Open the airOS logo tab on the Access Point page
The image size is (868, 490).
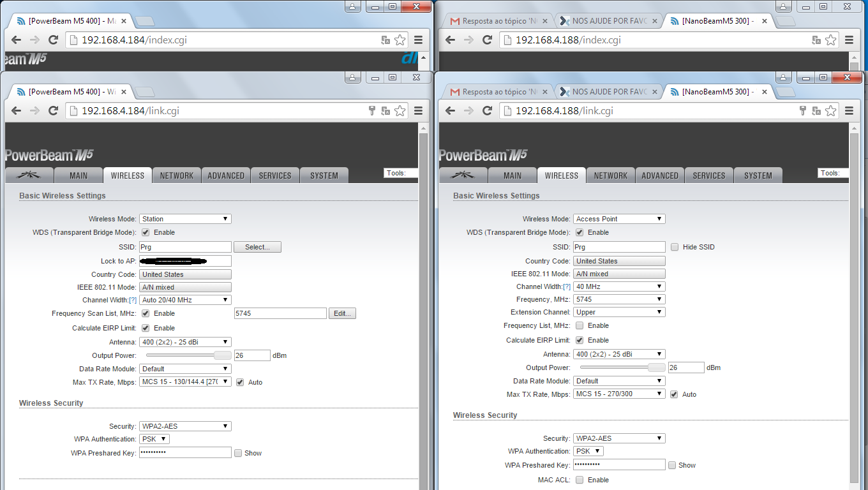462,175
